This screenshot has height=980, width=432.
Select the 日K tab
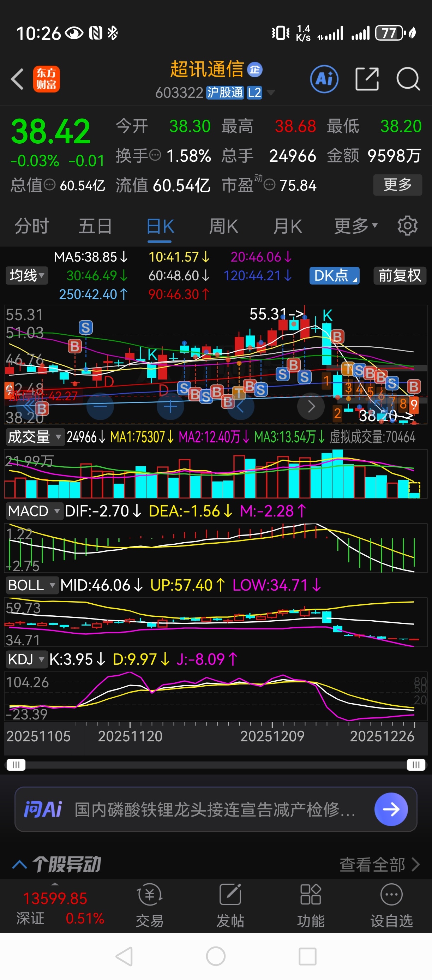point(160,227)
